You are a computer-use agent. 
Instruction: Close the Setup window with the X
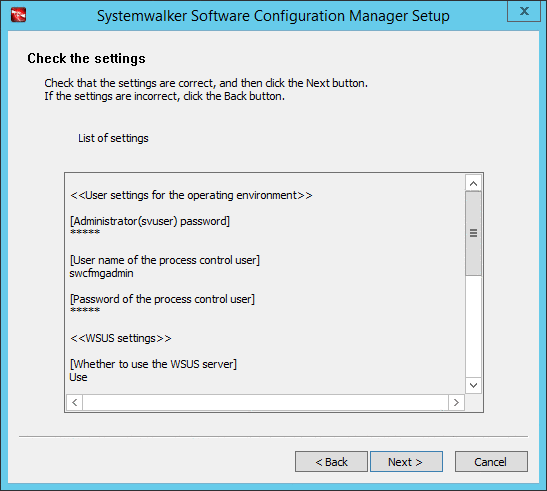click(524, 11)
